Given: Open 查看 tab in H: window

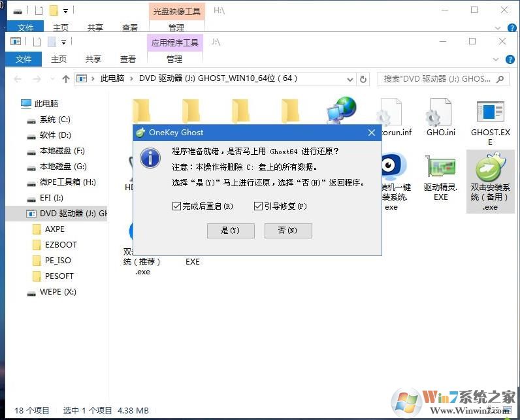Looking at the screenshot, I should click(129, 27).
